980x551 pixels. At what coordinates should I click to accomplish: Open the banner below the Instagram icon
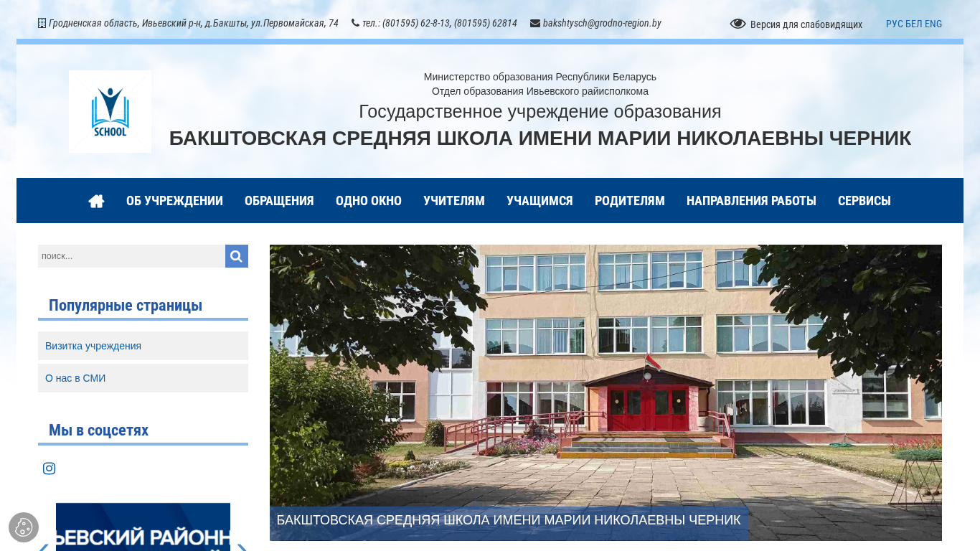coord(143,527)
